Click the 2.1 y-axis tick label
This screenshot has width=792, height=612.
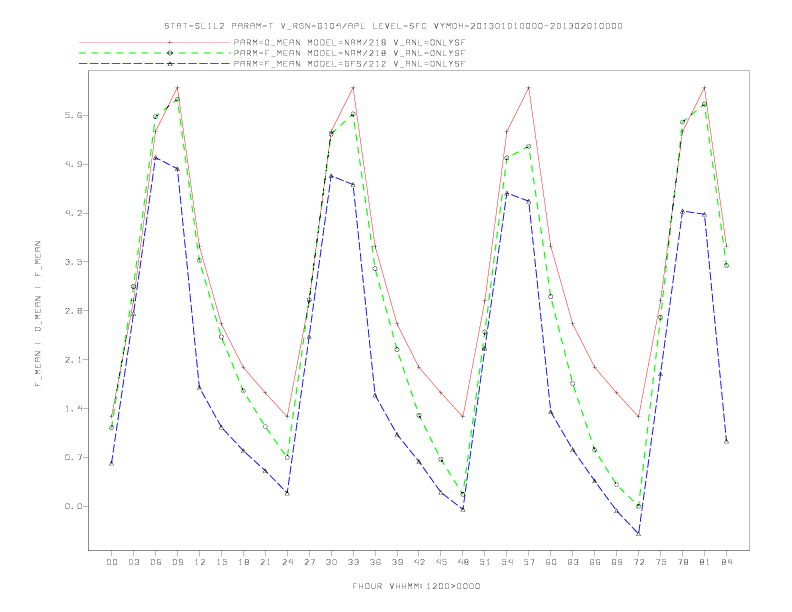[73, 360]
